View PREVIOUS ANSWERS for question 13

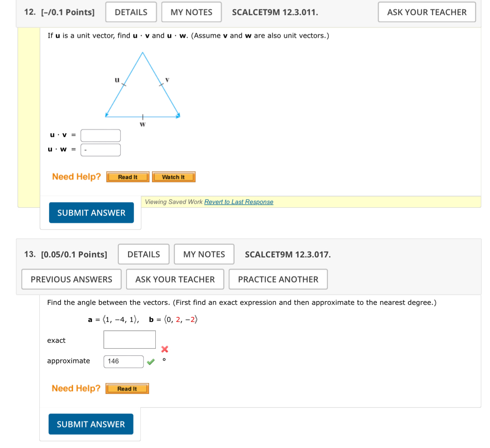click(72, 279)
